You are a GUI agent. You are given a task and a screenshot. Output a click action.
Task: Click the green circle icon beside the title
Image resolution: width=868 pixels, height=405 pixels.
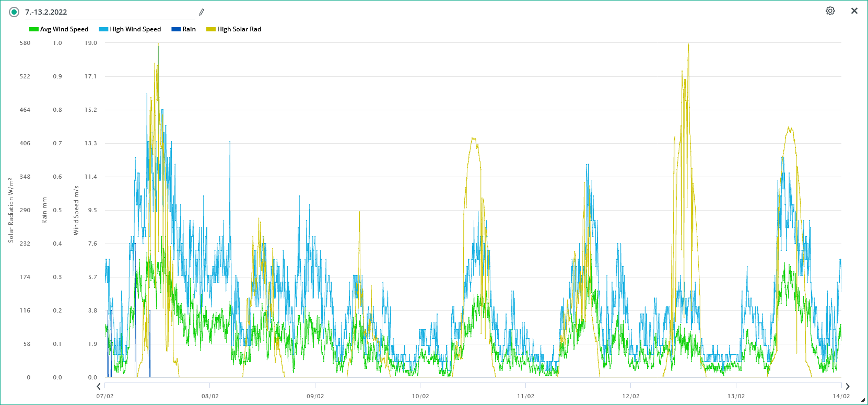pyautogui.click(x=14, y=12)
